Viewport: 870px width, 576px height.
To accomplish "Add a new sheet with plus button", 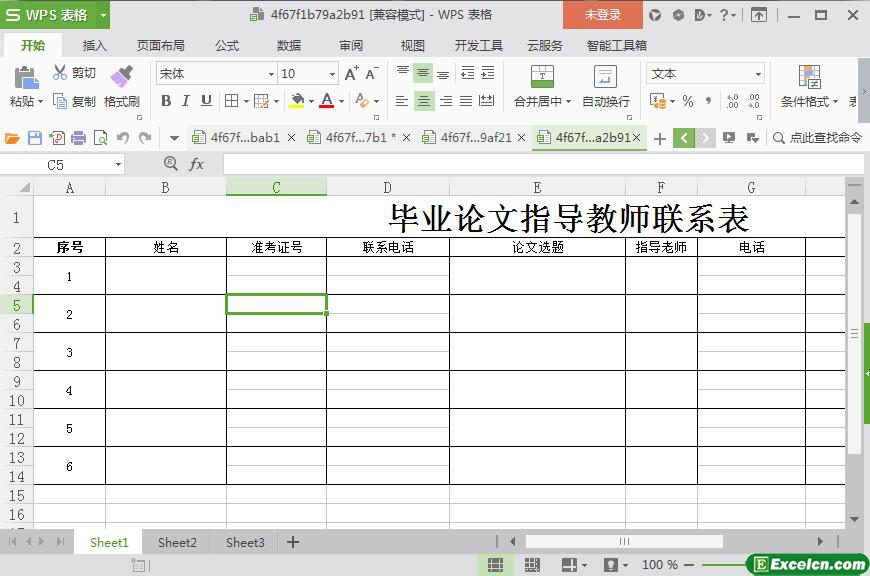I will (x=293, y=542).
